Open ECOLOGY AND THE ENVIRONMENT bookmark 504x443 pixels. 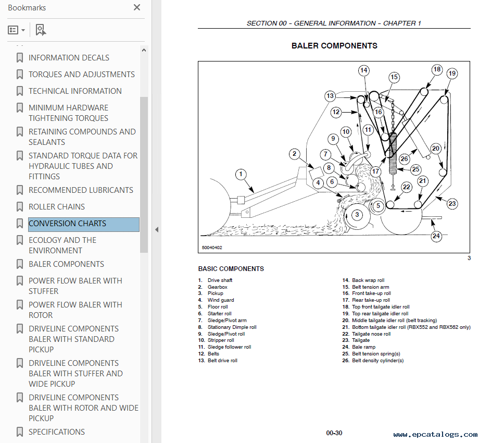point(62,245)
